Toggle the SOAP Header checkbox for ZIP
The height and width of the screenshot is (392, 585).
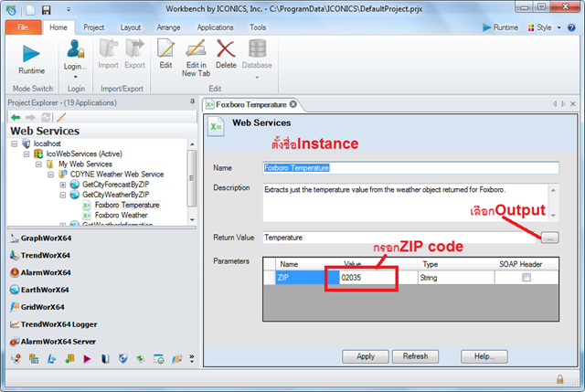(x=526, y=277)
